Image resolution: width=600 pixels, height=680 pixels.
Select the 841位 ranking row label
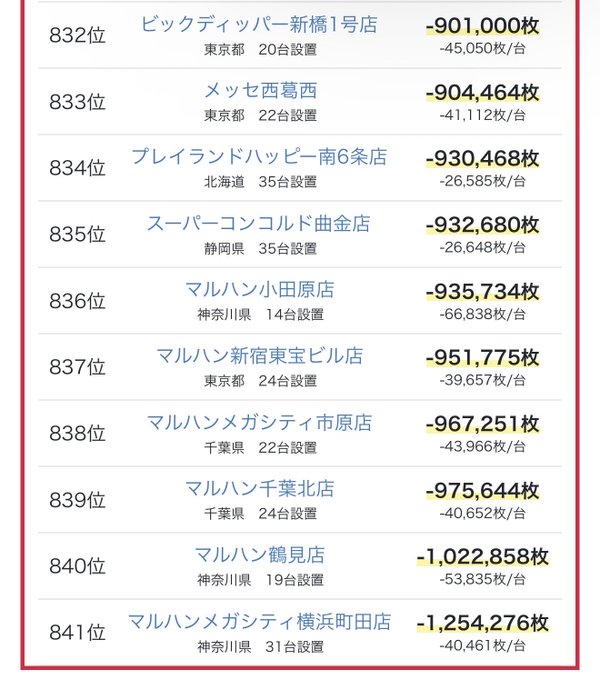pyautogui.click(x=77, y=632)
